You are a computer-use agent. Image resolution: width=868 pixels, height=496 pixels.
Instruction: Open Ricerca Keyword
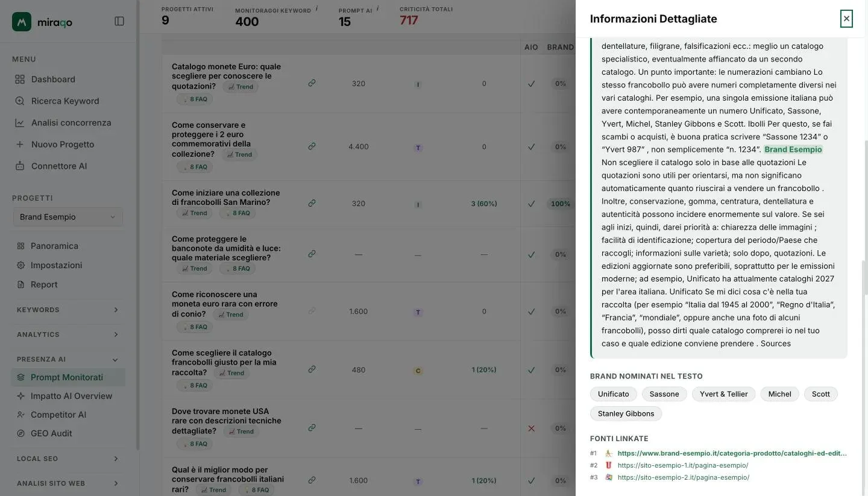[x=65, y=101]
